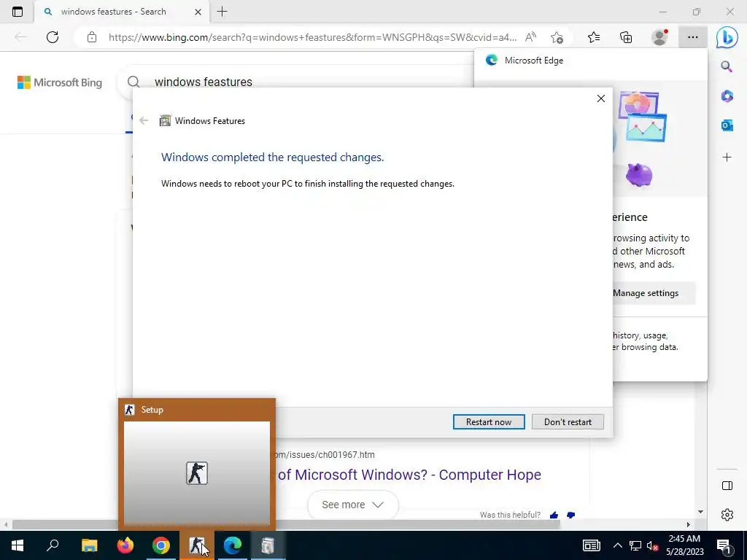Click the horizontal scrollbar of the page
Viewport: 747px width, 560px height.
(286, 525)
